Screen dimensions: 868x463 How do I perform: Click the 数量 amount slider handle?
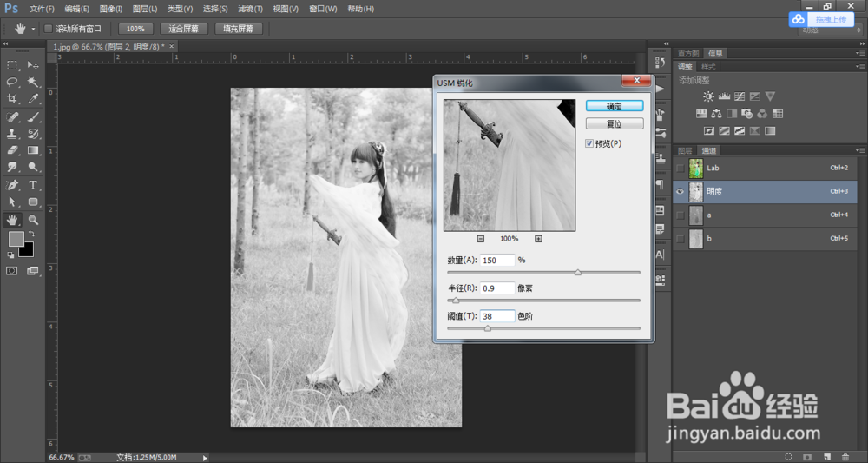(578, 273)
